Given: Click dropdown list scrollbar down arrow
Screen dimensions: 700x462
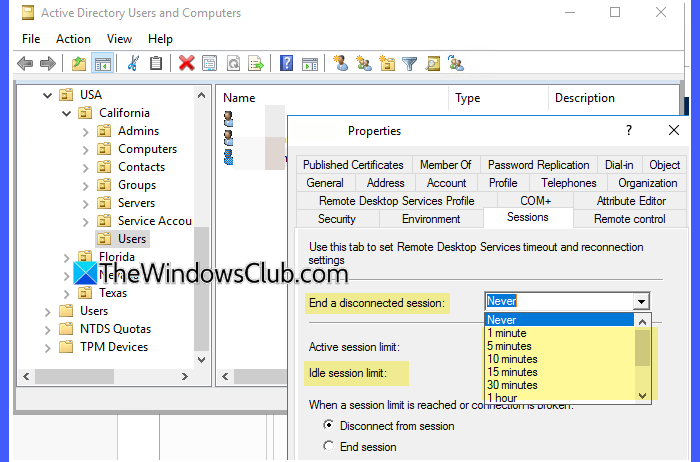Looking at the screenshot, I should [642, 395].
